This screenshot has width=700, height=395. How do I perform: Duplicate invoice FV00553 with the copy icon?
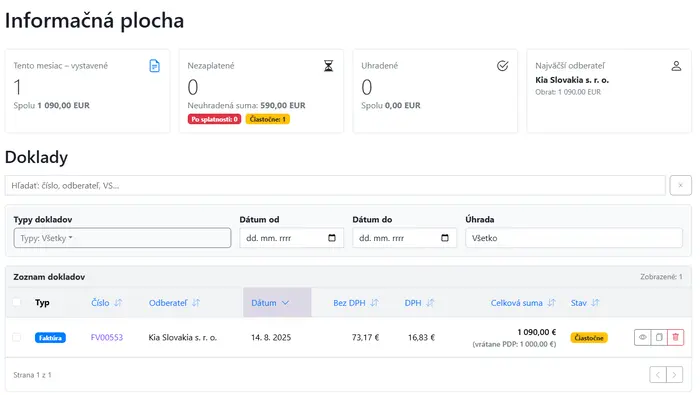click(x=659, y=337)
